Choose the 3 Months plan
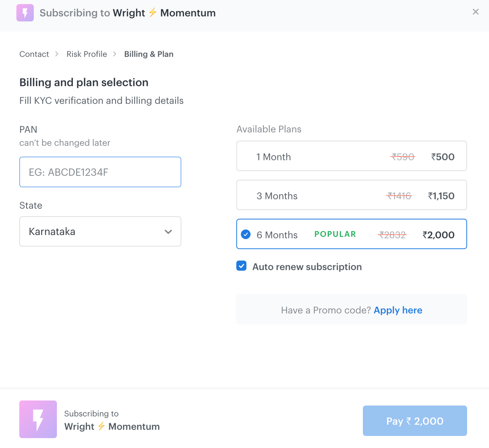 pyautogui.click(x=351, y=195)
